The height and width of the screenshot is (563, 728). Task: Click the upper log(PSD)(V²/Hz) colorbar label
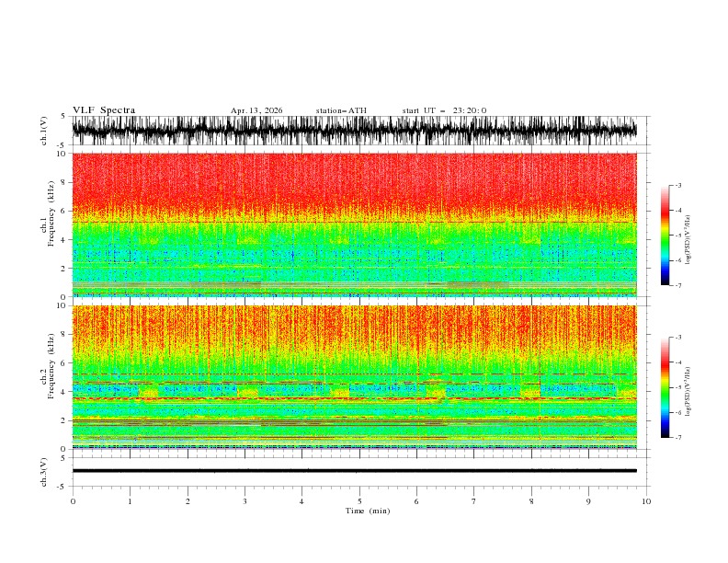688,240
